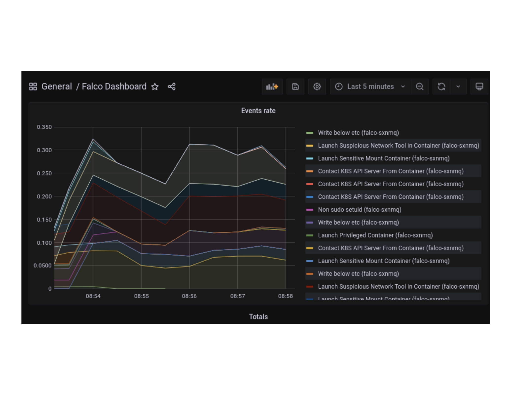Open dashboard settings gear

click(x=317, y=87)
